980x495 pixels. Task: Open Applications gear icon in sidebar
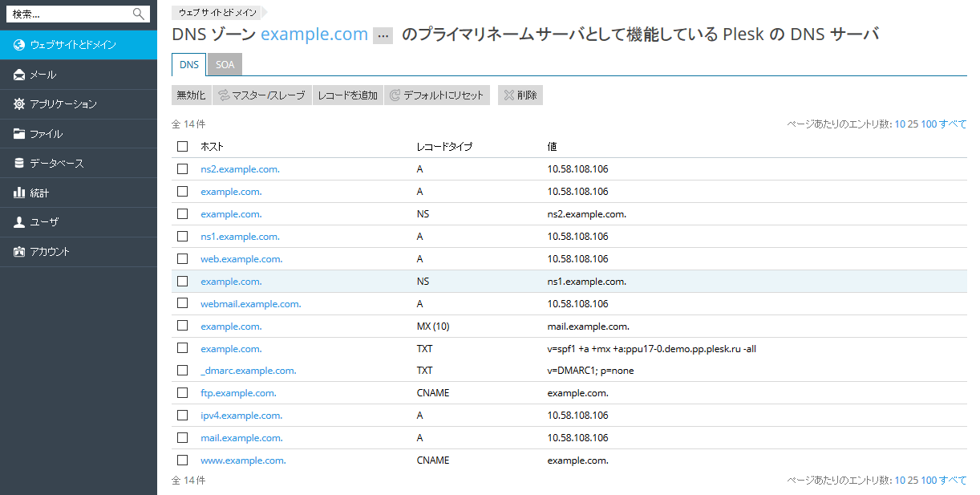[19, 104]
